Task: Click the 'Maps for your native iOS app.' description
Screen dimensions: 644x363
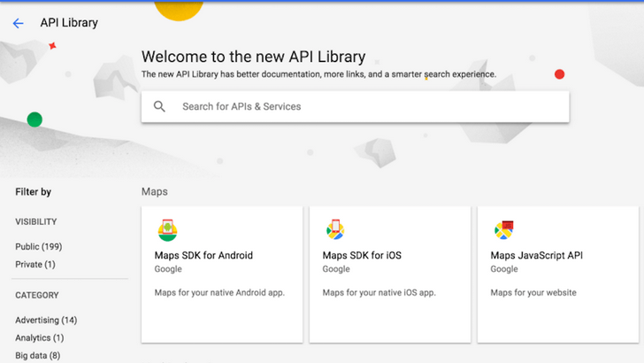Action: coord(379,293)
